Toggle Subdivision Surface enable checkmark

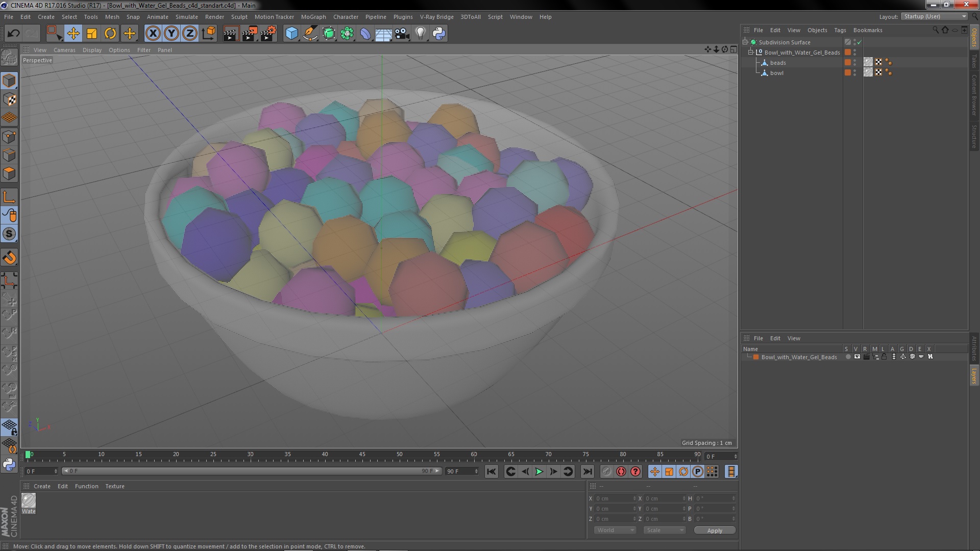[860, 42]
